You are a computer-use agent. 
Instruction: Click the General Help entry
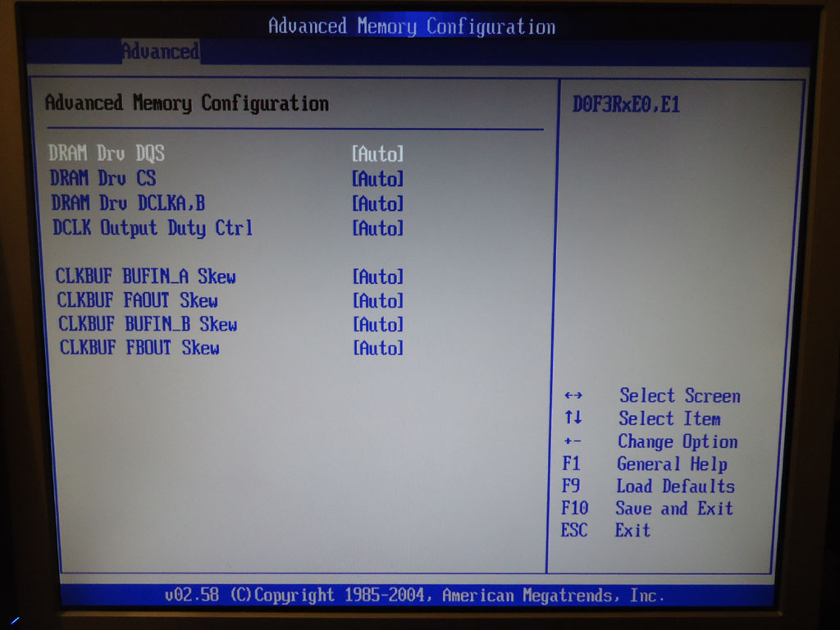[672, 464]
